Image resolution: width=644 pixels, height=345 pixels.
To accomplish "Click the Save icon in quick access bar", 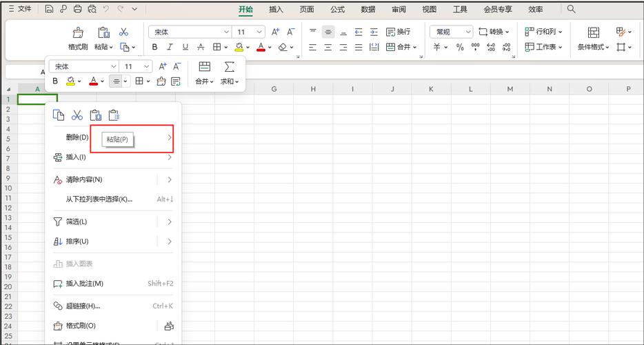I will pos(49,9).
